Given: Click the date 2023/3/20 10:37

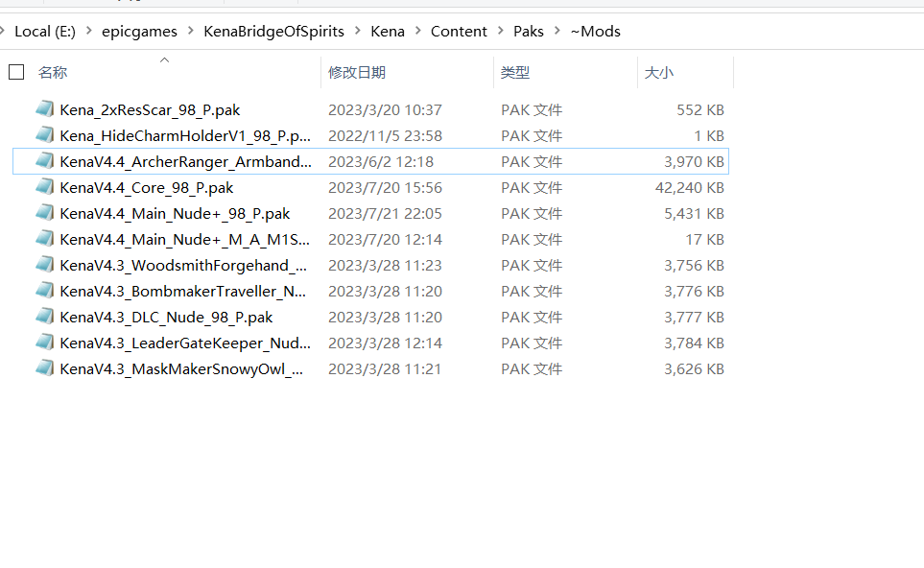Looking at the screenshot, I should [x=385, y=110].
